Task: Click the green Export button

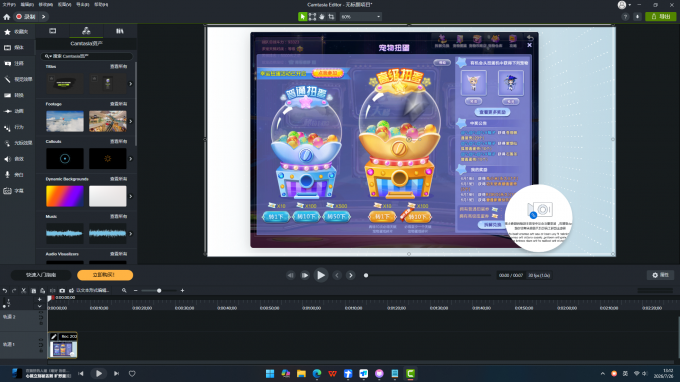Action: [x=660, y=16]
